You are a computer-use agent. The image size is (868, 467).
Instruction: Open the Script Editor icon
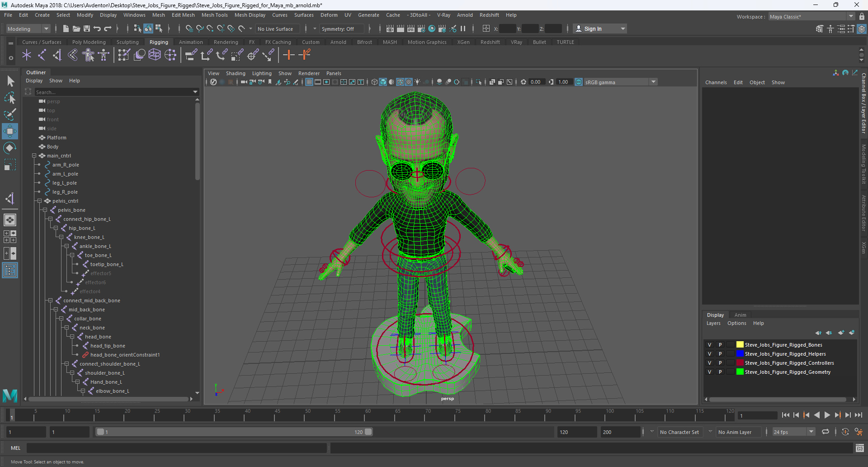pos(860,448)
